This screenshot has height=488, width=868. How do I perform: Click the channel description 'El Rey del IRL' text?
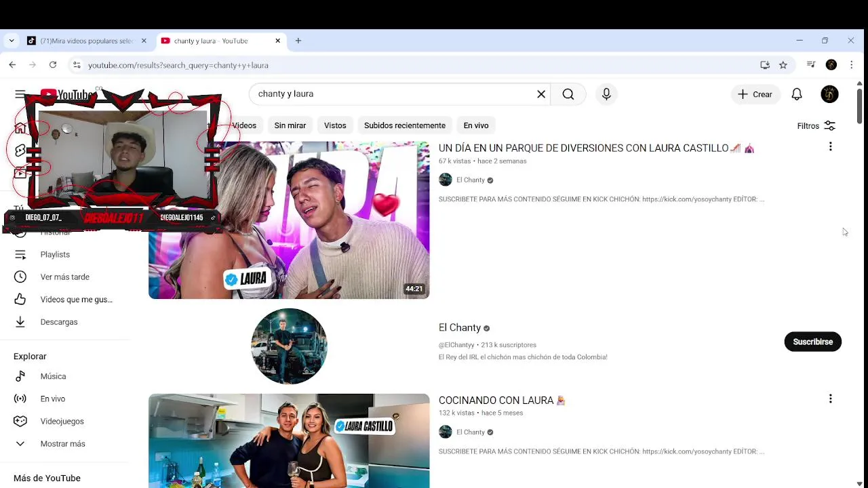coord(523,357)
